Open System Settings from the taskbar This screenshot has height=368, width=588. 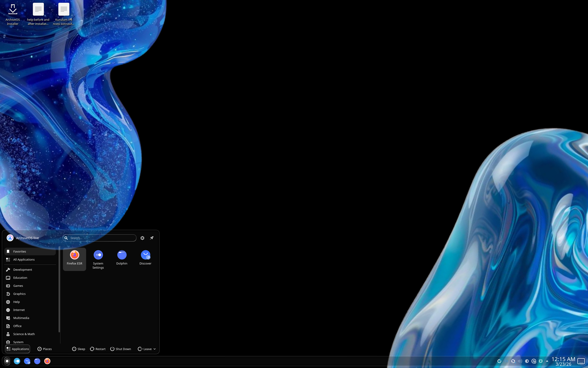(x=17, y=361)
